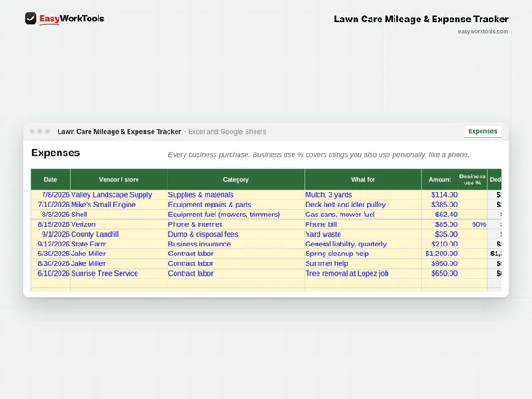Image resolution: width=532 pixels, height=399 pixels.
Task: Click the $650.00 amount cell
Action: (x=440, y=273)
